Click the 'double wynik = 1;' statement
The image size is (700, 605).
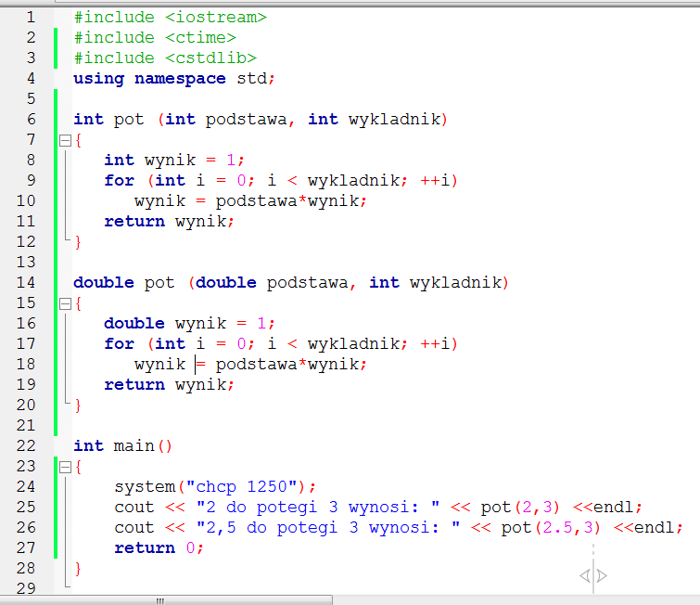tap(190, 324)
